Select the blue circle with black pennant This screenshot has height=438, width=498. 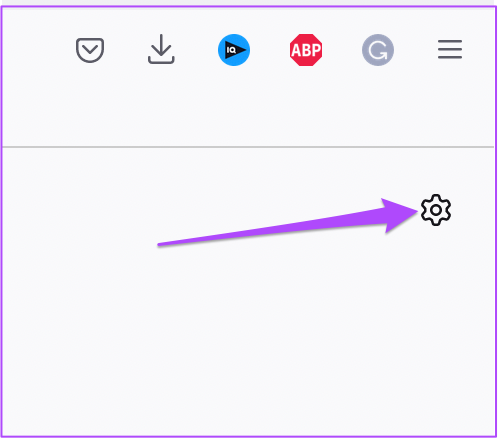pyautogui.click(x=234, y=50)
